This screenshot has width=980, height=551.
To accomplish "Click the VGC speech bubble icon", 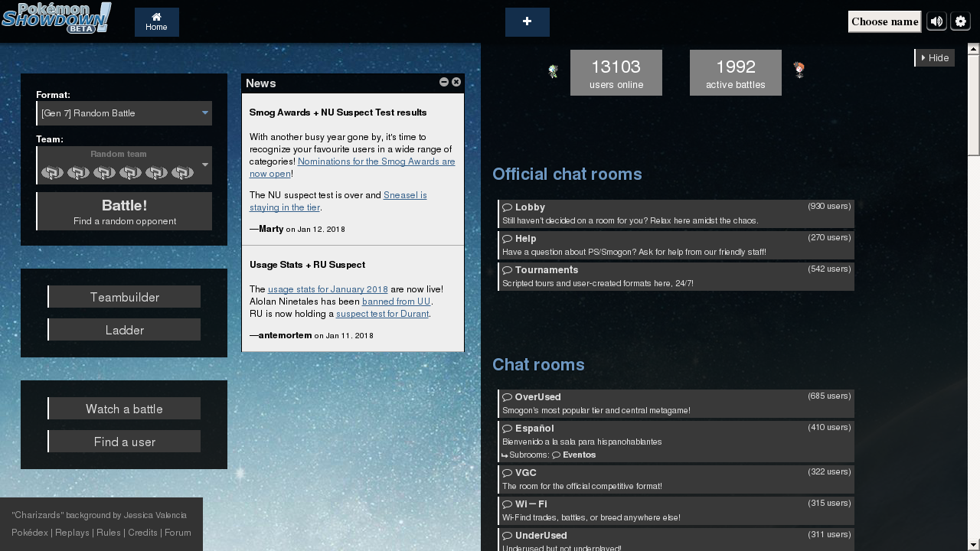I will pos(507,473).
